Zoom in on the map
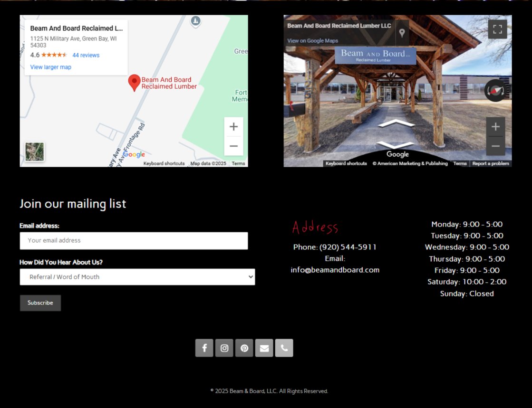Image resolution: width=532 pixels, height=408 pixels. pos(233,127)
